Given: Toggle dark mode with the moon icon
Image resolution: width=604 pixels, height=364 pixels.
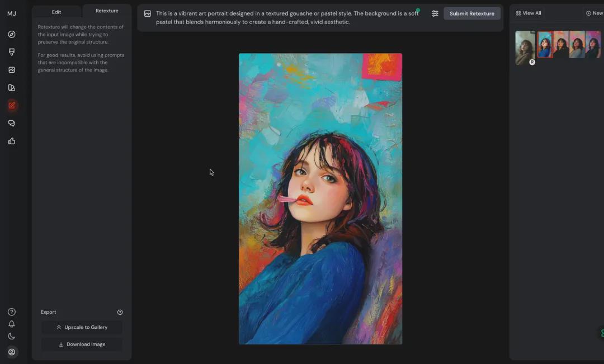Looking at the screenshot, I should tap(12, 336).
